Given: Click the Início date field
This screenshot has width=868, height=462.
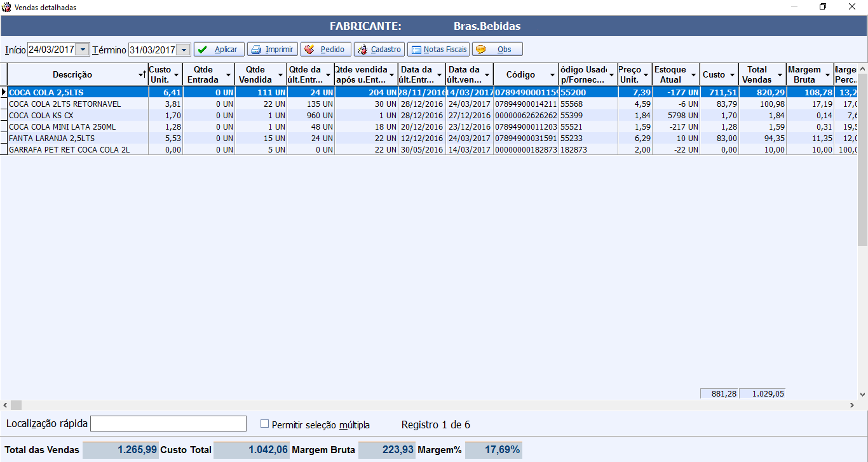Looking at the screenshot, I should (x=51, y=50).
